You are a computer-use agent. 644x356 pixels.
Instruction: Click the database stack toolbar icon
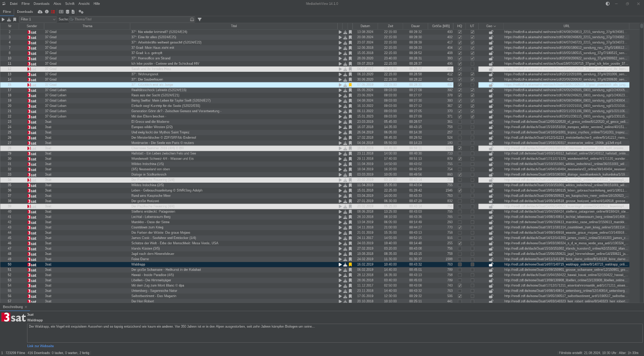point(67,12)
